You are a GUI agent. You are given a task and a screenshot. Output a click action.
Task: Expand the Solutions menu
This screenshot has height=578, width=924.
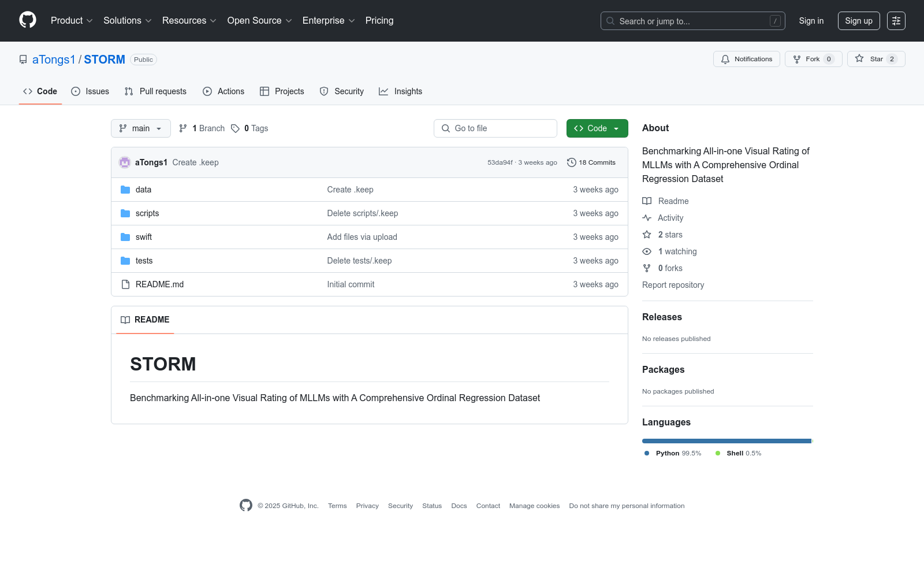click(x=128, y=21)
